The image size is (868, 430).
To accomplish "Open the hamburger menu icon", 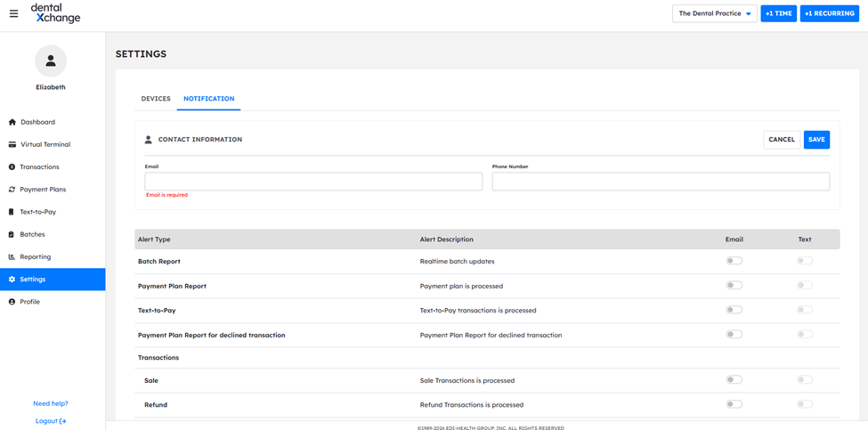I will point(13,13).
